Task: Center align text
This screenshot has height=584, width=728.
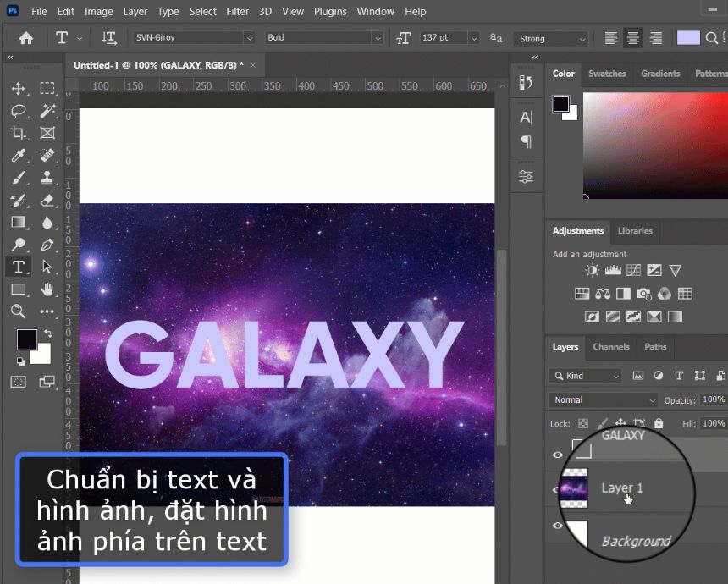Action: (x=632, y=38)
